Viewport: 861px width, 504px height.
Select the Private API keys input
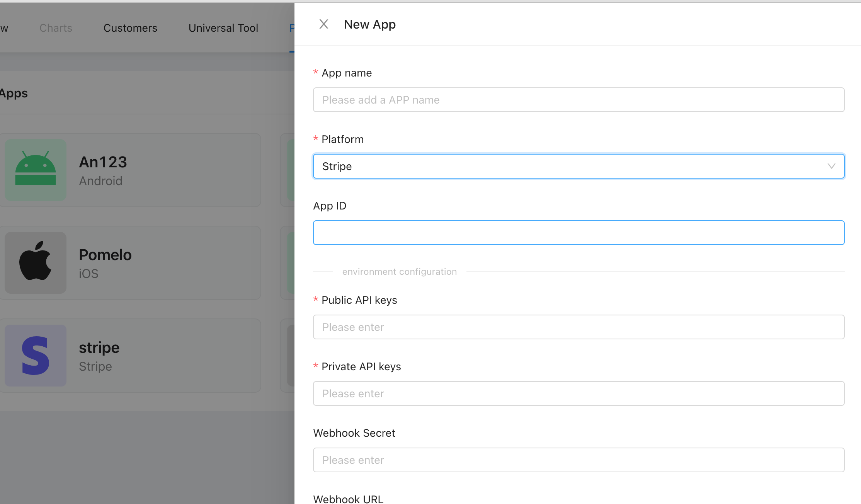click(579, 393)
